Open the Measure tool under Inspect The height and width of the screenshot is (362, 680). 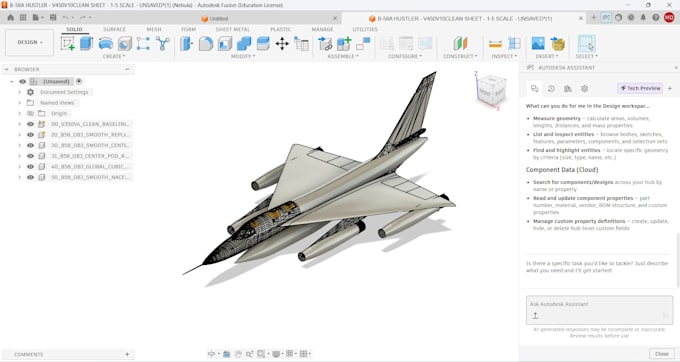coord(495,43)
